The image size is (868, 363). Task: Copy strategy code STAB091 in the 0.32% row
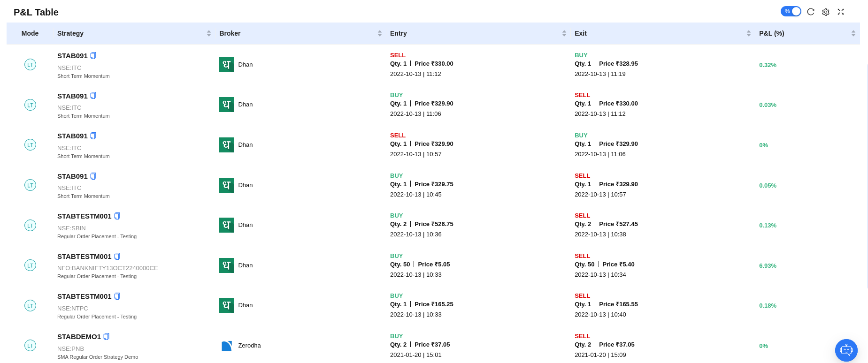pyautogui.click(x=93, y=56)
